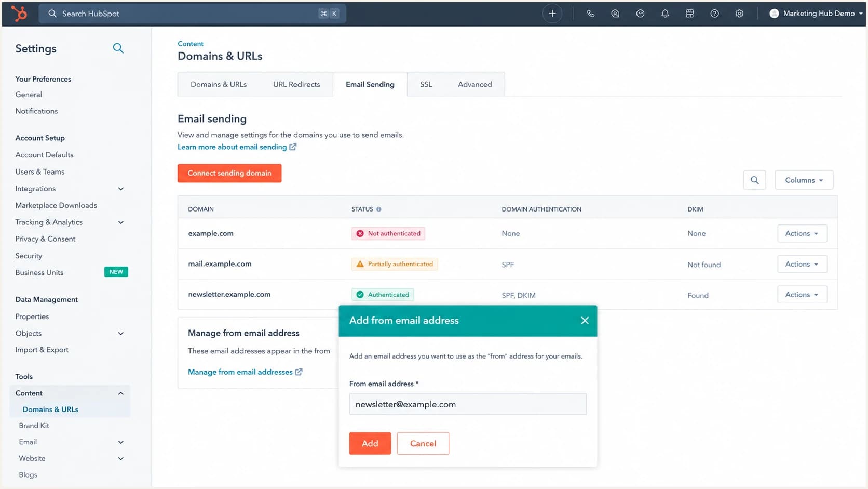Expand Tracking & Analytics section
Screen dimensions: 868x489
(121, 222)
